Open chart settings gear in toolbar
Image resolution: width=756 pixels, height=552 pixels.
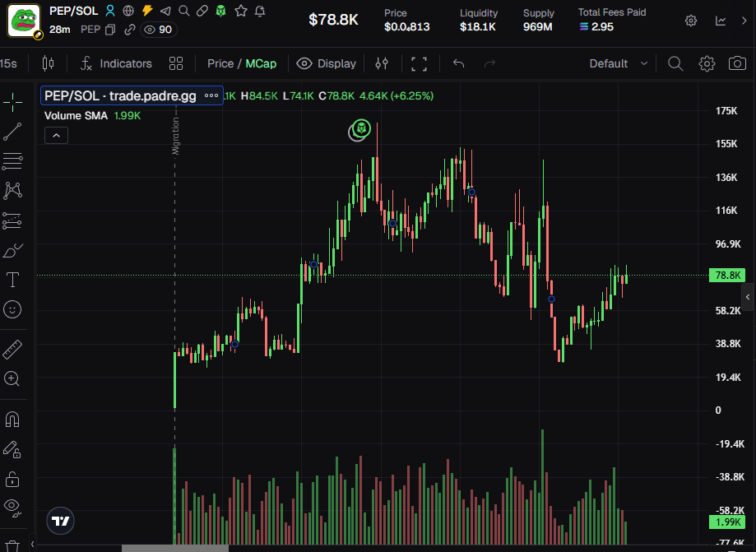click(x=707, y=63)
